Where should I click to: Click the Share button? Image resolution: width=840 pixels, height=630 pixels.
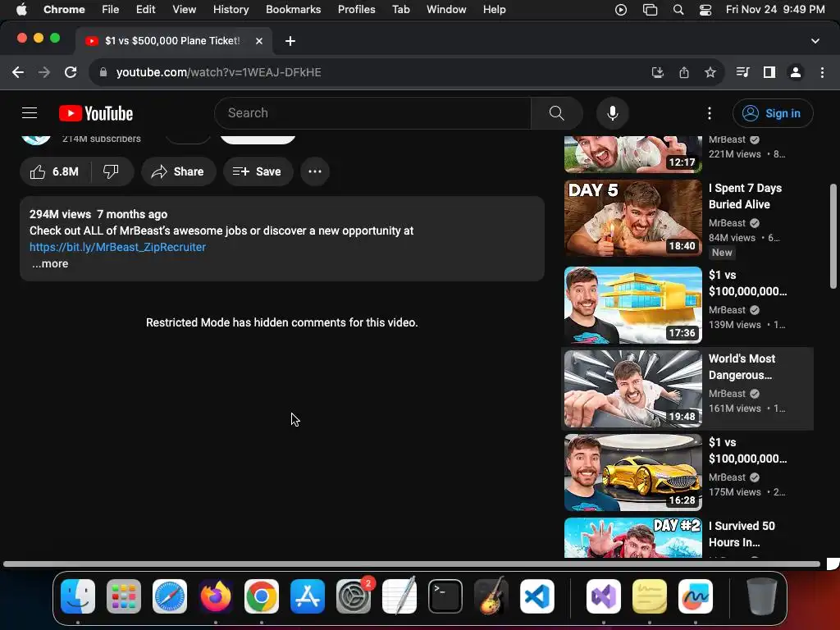pos(178,171)
